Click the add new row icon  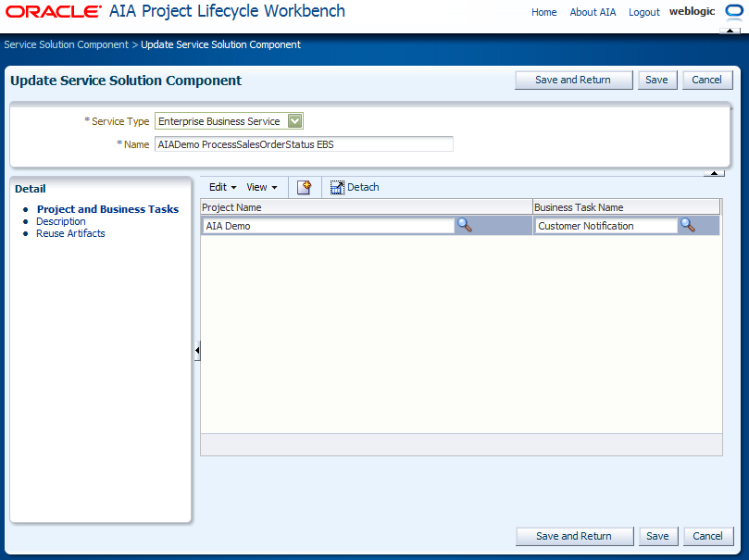[x=305, y=187]
